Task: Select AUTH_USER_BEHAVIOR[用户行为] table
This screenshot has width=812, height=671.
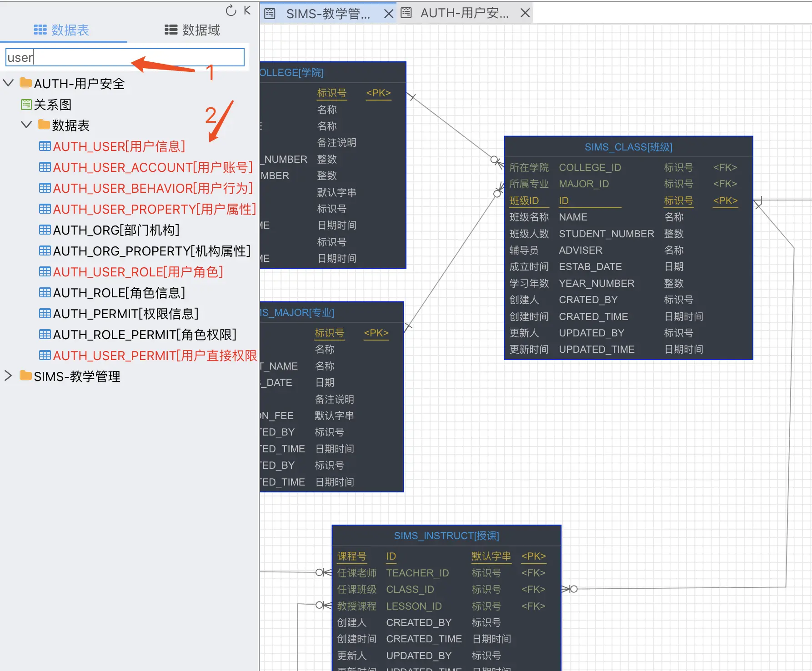Action: [x=153, y=188]
